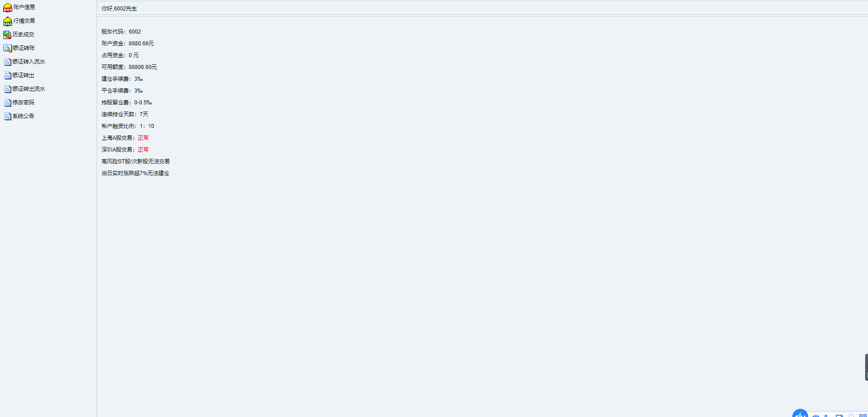
Task: Click the document icon beside 系统公告
Action: [8, 116]
